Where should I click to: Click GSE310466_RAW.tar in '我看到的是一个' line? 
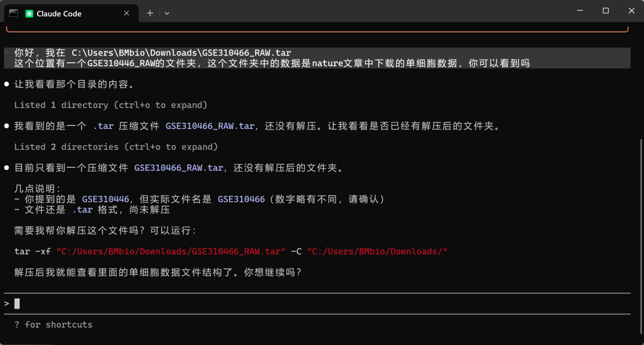(210, 126)
